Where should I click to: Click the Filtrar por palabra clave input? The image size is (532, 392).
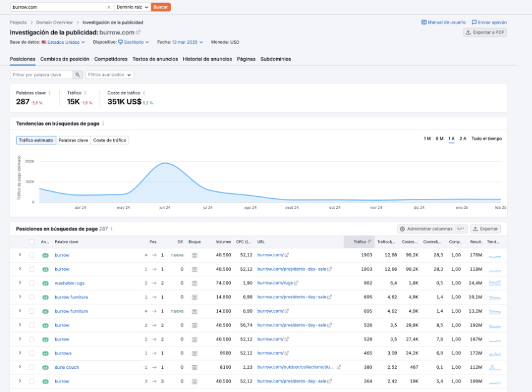tap(41, 75)
